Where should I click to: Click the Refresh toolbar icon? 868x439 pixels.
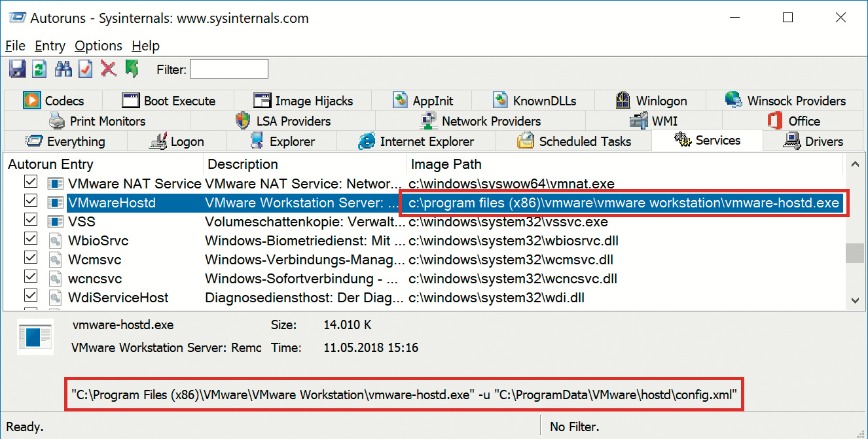40,69
